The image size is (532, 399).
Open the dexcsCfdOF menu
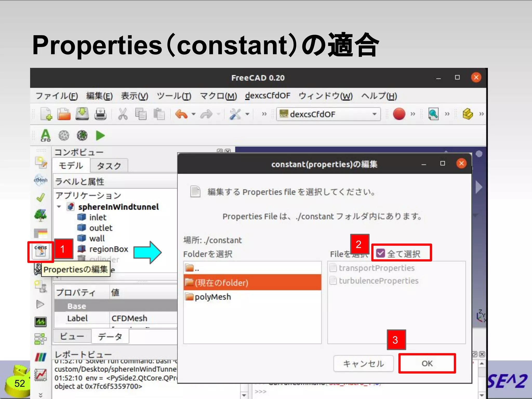click(268, 96)
